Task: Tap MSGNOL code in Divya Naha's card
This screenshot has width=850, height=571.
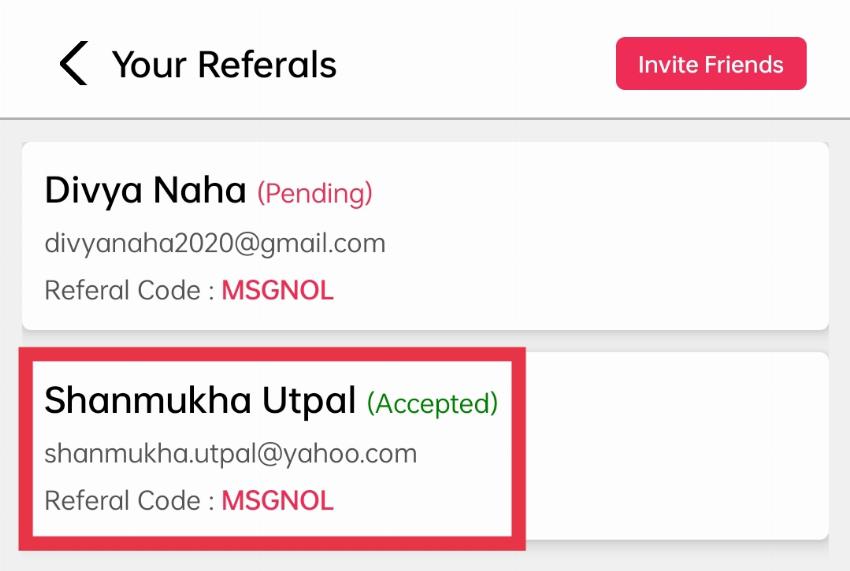Action: (x=277, y=291)
